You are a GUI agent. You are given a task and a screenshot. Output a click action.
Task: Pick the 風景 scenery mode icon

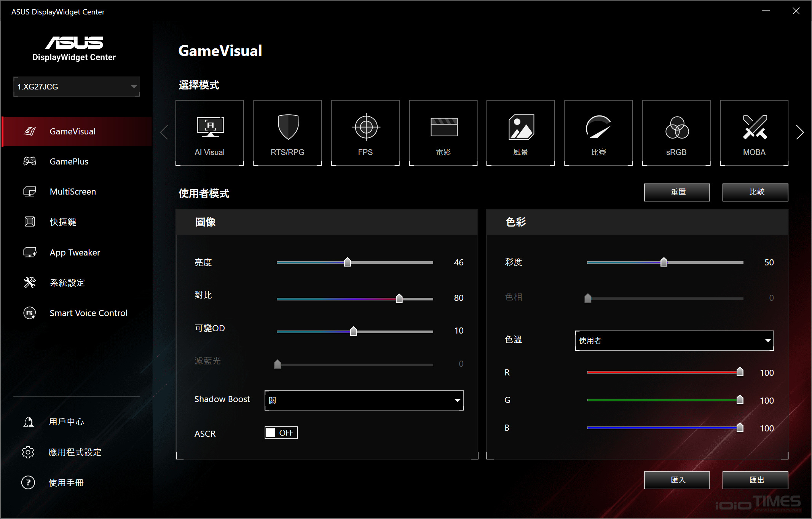(520, 132)
